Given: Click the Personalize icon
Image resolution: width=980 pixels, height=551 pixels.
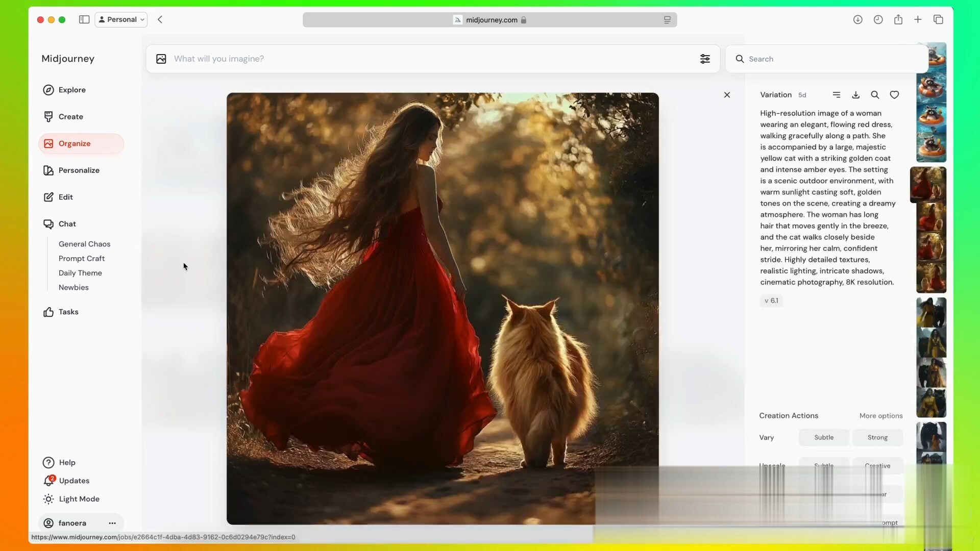Looking at the screenshot, I should point(48,170).
